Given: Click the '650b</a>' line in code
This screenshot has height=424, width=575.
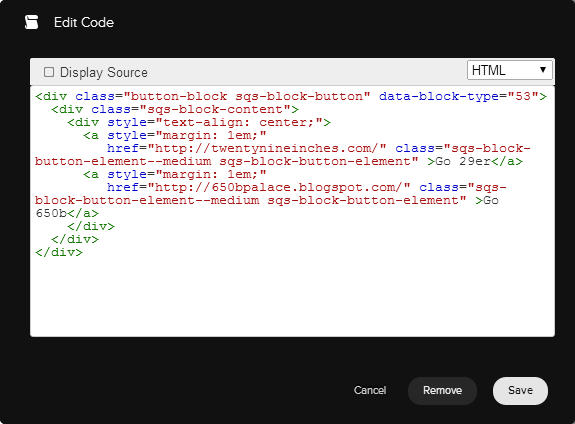Looking at the screenshot, I should point(67,213).
